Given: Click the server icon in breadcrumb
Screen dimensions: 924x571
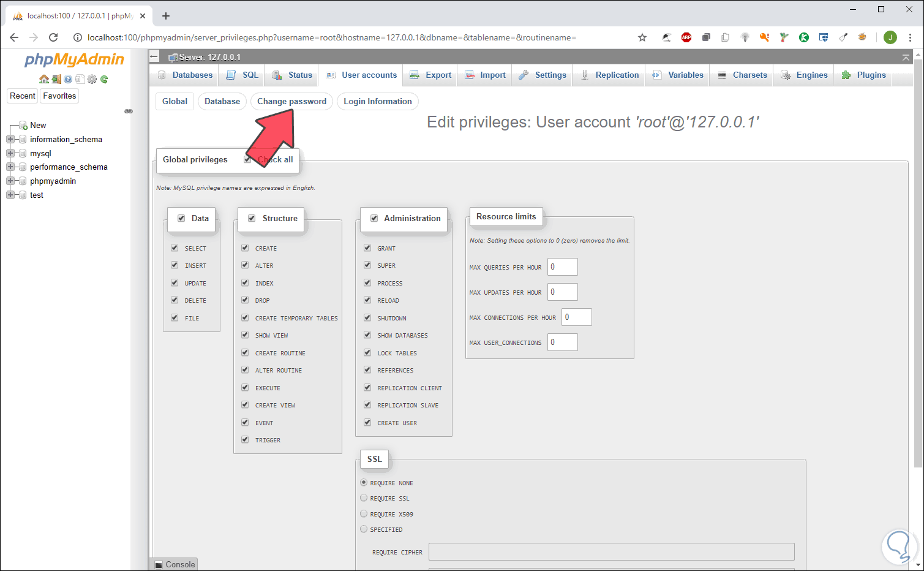Looking at the screenshot, I should tap(173, 58).
